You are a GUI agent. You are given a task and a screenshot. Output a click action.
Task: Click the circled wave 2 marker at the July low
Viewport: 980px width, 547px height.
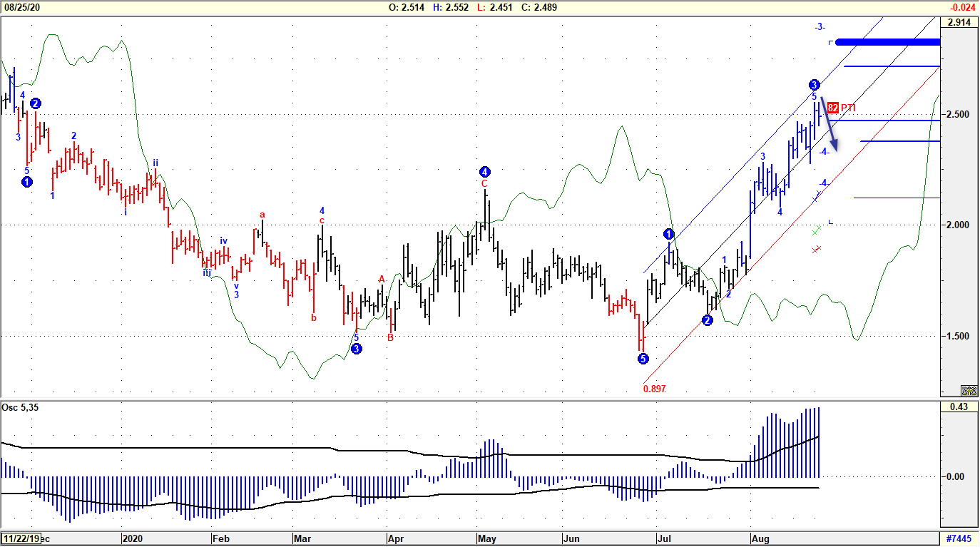pyautogui.click(x=707, y=320)
